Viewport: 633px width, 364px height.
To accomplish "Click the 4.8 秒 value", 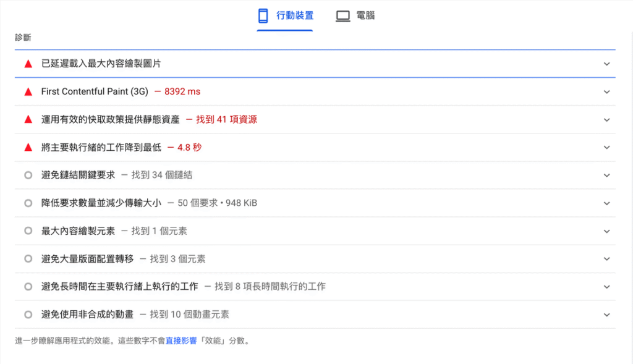I will tap(189, 147).
